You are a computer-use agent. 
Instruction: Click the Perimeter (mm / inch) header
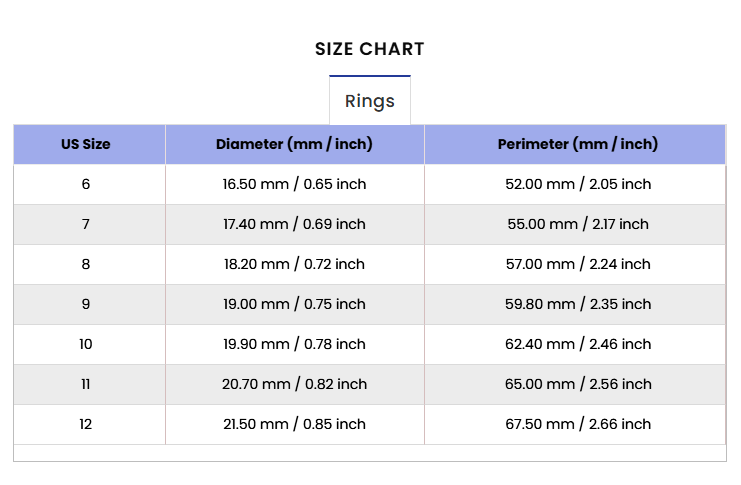click(578, 144)
